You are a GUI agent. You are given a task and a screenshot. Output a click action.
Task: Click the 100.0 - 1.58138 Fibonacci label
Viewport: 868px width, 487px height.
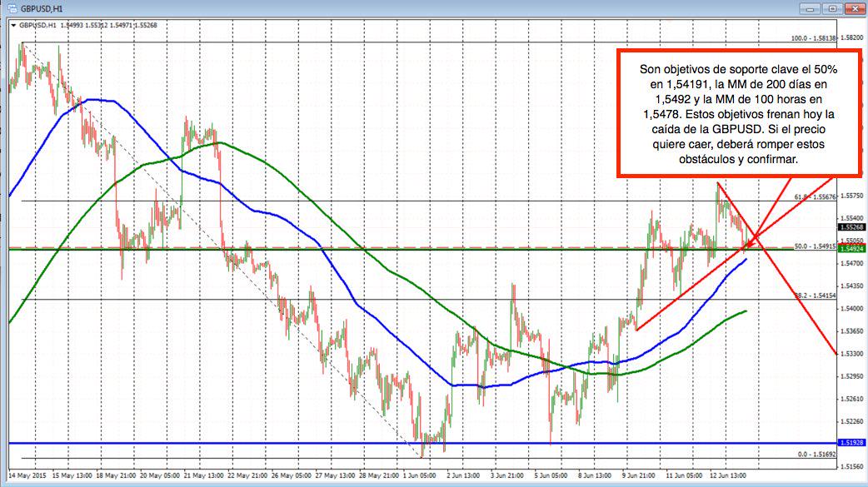813,38
